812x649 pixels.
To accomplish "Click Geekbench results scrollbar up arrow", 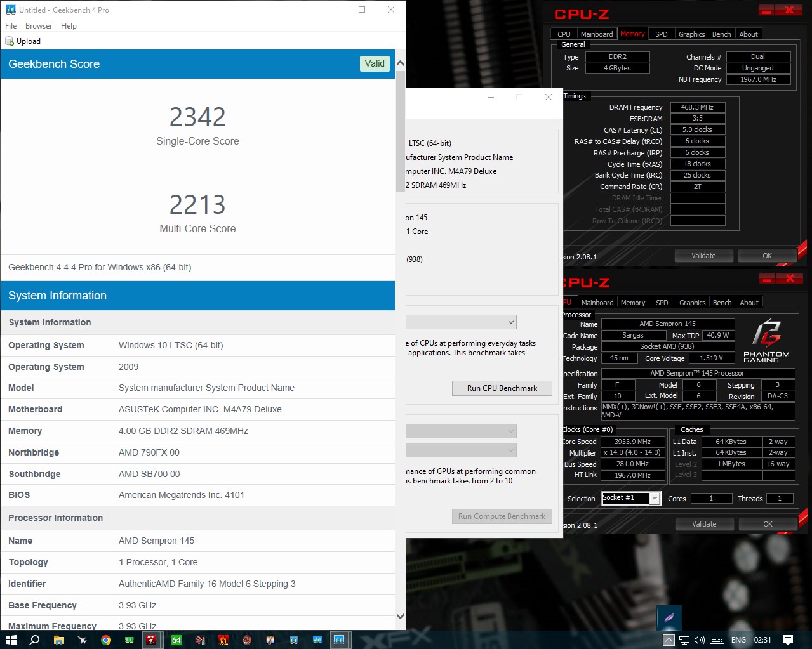I will click(400, 63).
